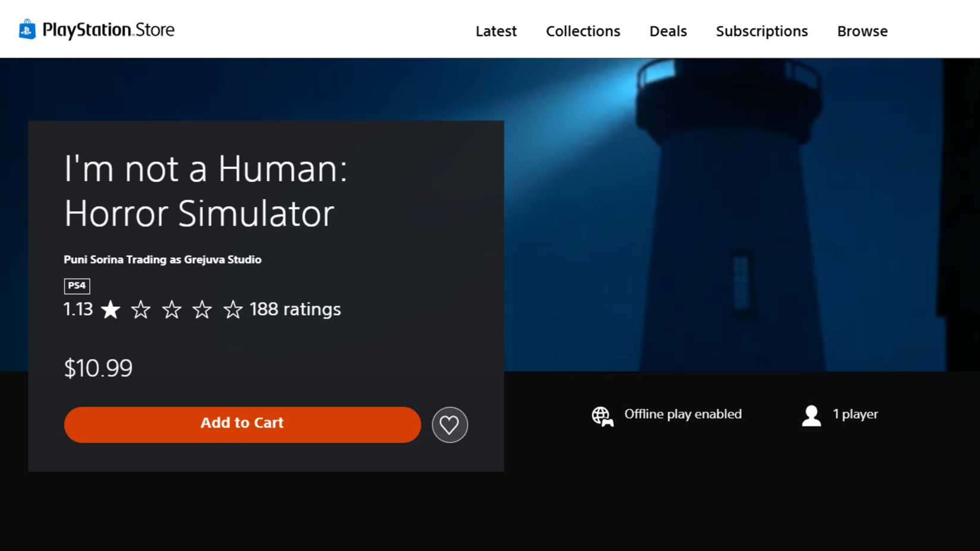This screenshot has height=551, width=980.
Task: Click the 1 player person icon
Action: pyautogui.click(x=811, y=416)
